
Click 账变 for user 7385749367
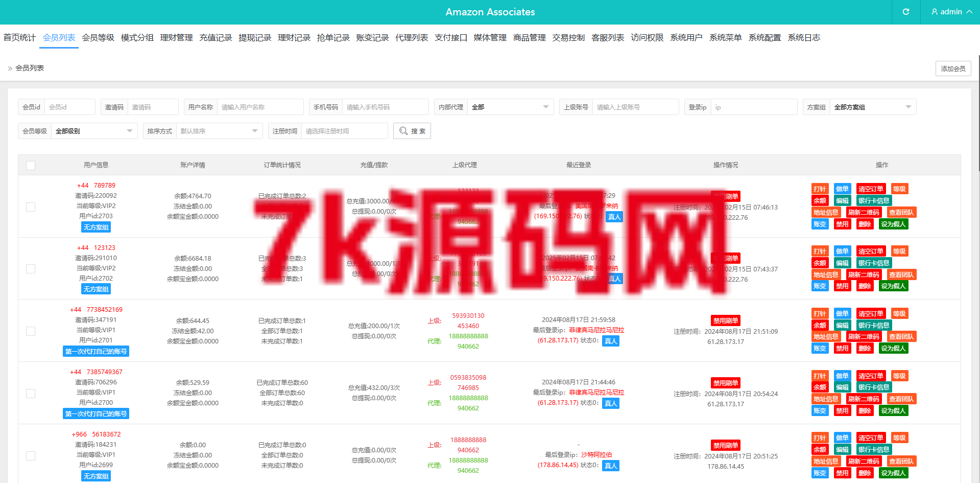(820, 410)
